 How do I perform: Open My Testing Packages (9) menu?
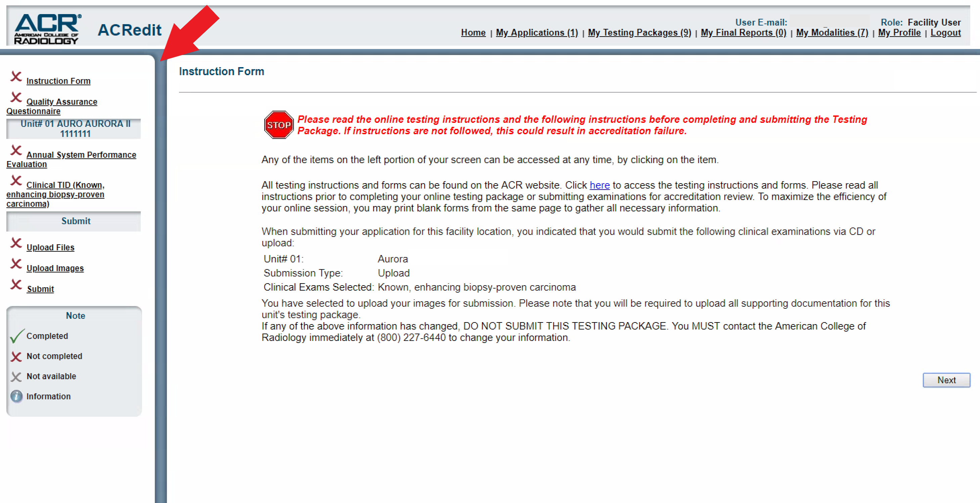click(x=639, y=33)
